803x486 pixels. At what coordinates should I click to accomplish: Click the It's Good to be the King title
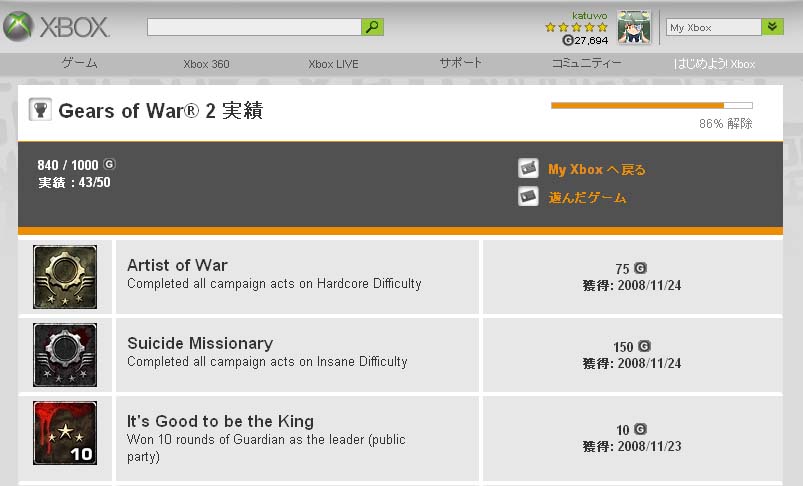(x=220, y=421)
